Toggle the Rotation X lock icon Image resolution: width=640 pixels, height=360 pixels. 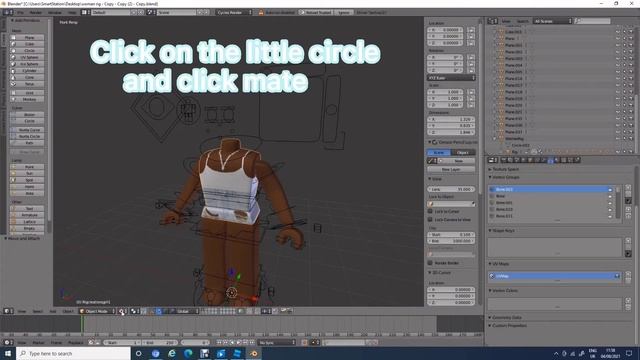pyautogui.click(x=471, y=58)
